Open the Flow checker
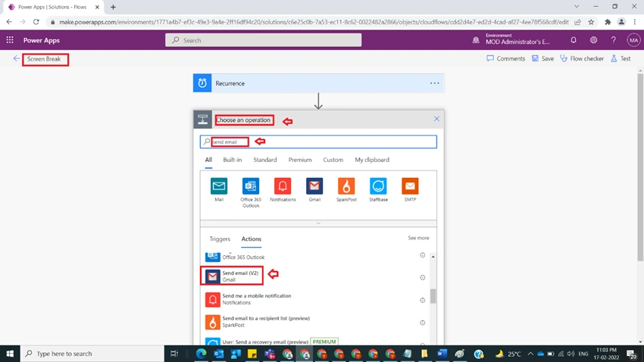Image resolution: width=644 pixels, height=362 pixels. point(582,58)
